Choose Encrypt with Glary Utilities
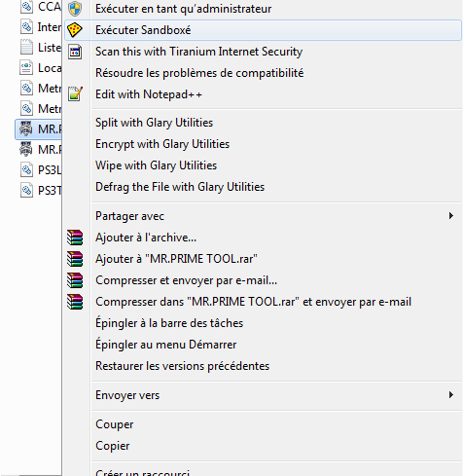Image resolution: width=463 pixels, height=476 pixels. pos(162,144)
